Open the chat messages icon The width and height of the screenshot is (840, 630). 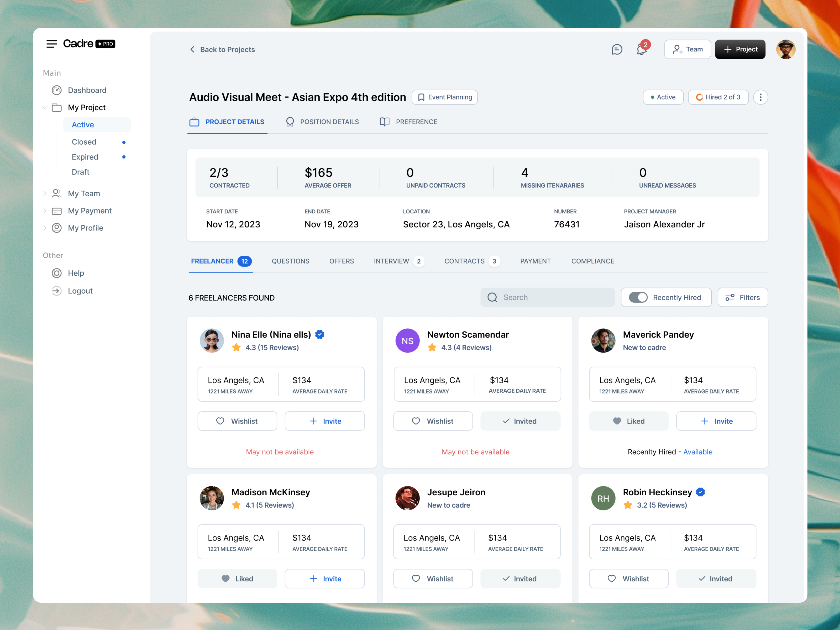pos(617,49)
